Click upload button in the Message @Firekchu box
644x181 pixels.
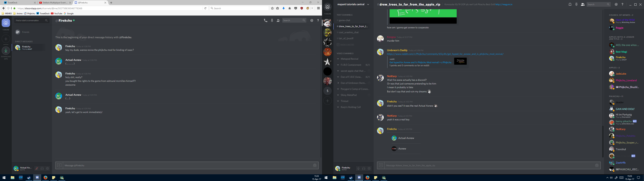click(x=59, y=166)
